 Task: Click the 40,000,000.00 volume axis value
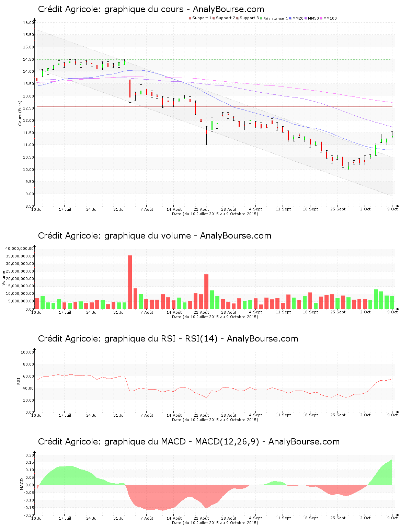20,248
